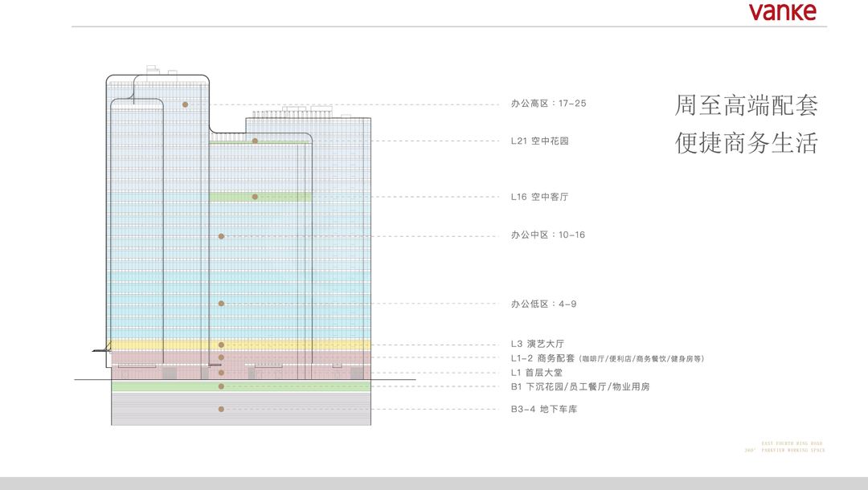Click the label "办公中区：10-16"

pos(547,235)
